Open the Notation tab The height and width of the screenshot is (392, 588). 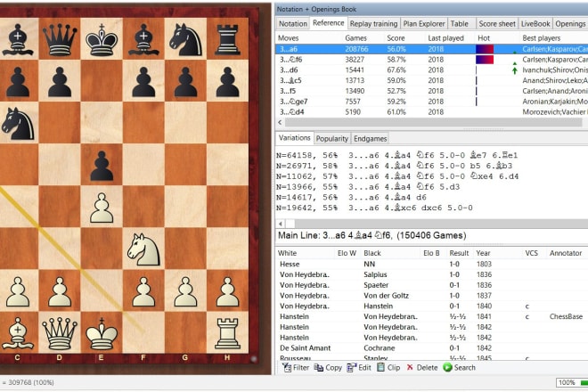click(x=293, y=24)
